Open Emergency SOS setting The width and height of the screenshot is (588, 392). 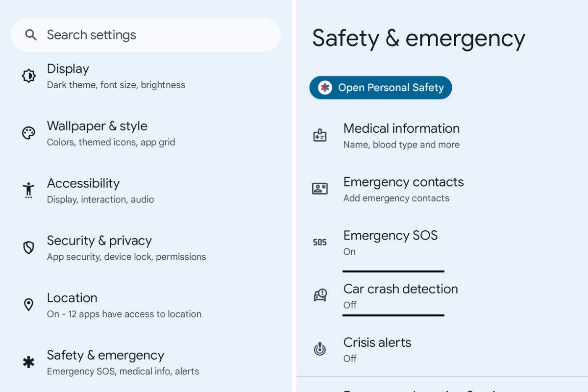(441, 243)
